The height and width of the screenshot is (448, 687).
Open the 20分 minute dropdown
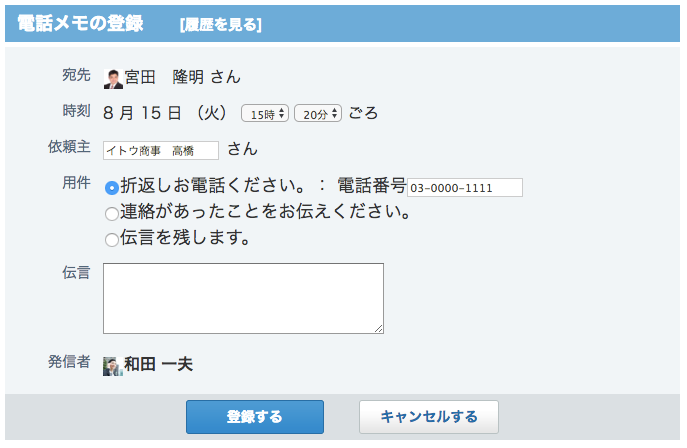[318, 114]
